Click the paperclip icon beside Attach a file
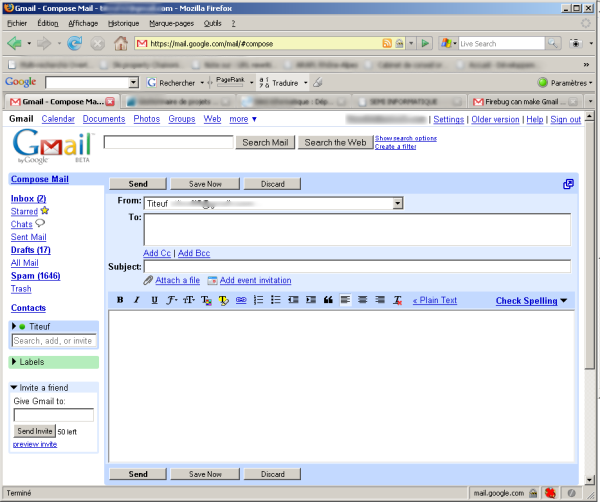Viewport: 600px width, 502px height. 148,280
